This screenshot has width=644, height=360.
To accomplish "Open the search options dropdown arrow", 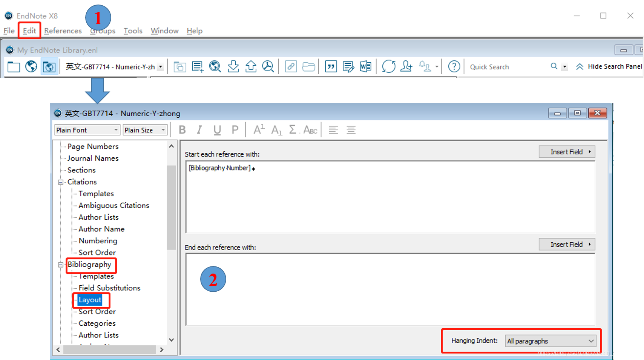I will pyautogui.click(x=564, y=67).
